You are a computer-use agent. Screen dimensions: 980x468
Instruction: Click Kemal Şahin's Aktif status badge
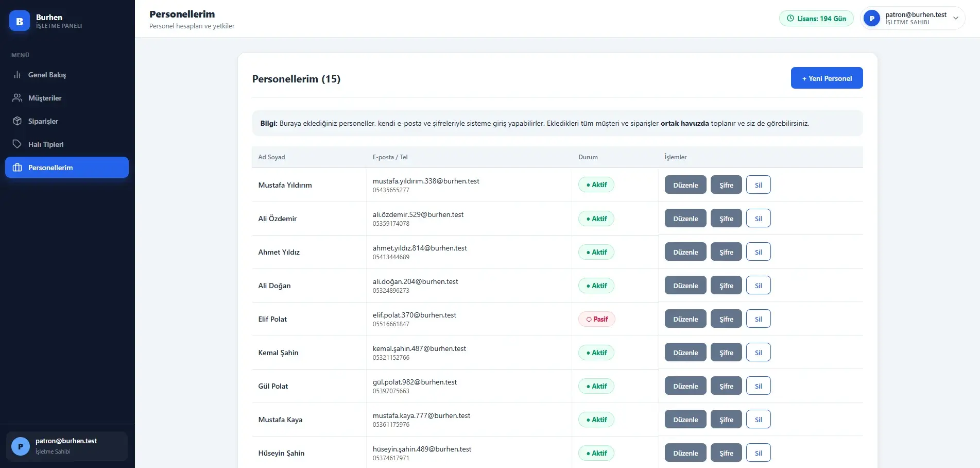(x=596, y=353)
